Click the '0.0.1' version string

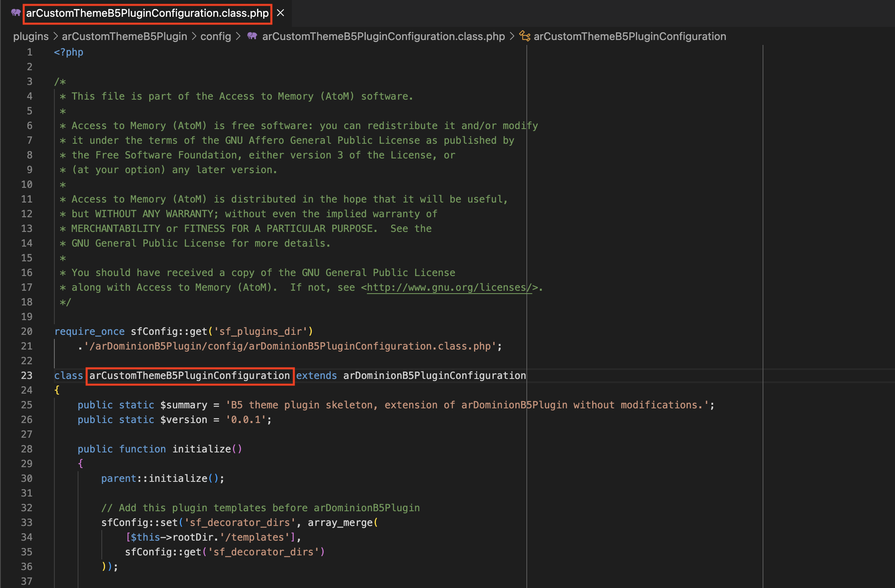(x=246, y=420)
